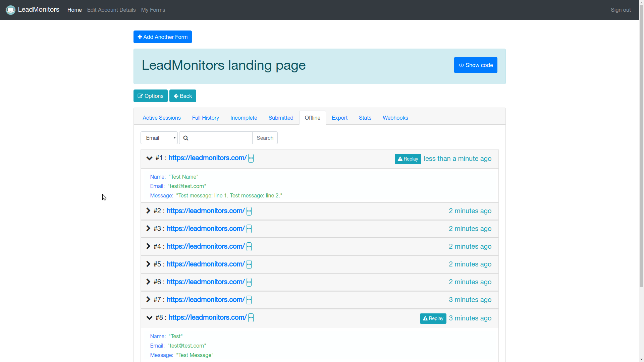Click the Back button

183,96
